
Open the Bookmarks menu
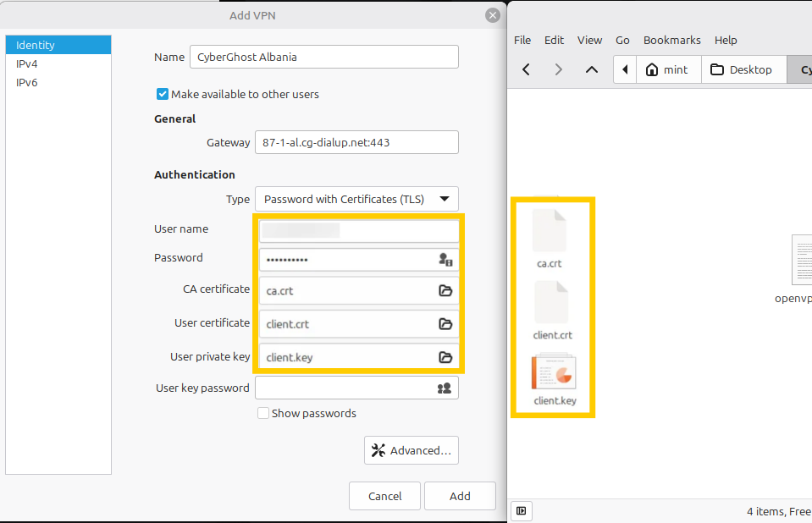pyautogui.click(x=671, y=41)
